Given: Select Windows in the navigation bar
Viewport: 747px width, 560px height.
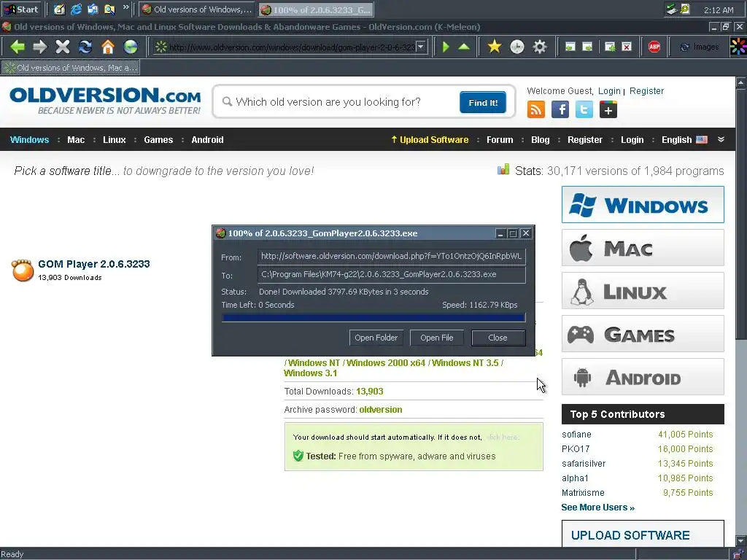Looking at the screenshot, I should (29, 139).
